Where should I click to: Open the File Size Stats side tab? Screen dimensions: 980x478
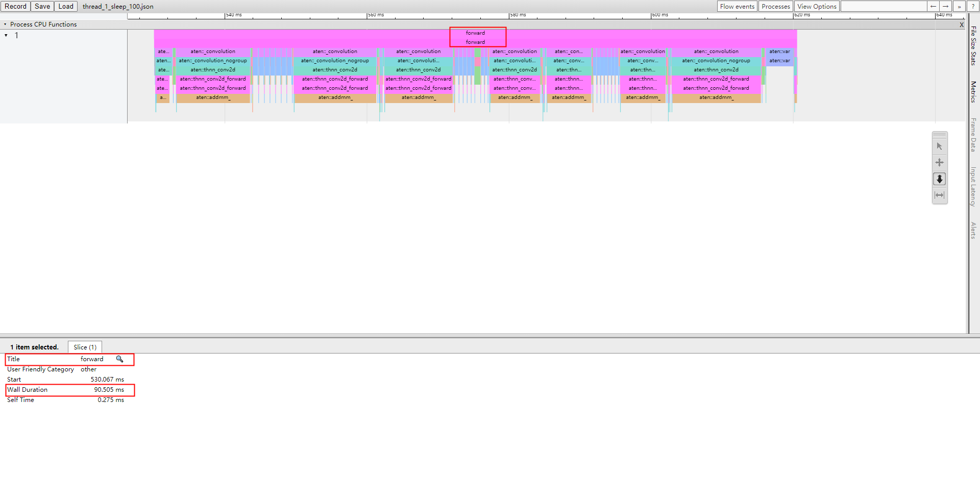coord(973,46)
